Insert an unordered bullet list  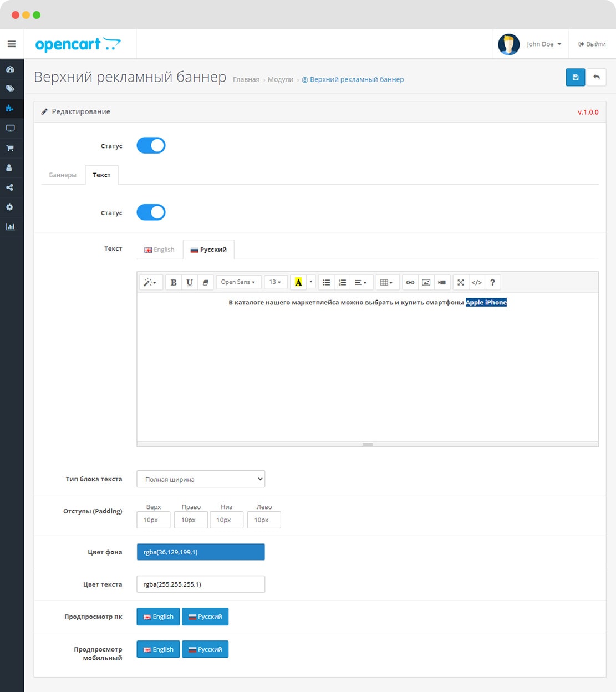pos(327,282)
